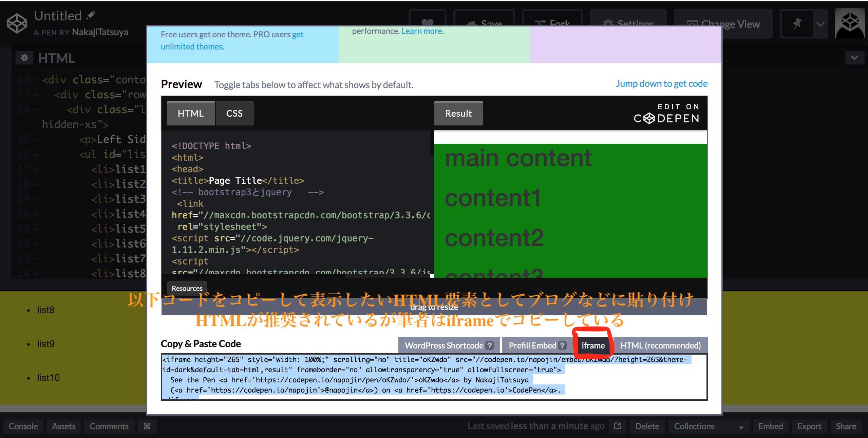Click the pin icon button

pos(797,24)
